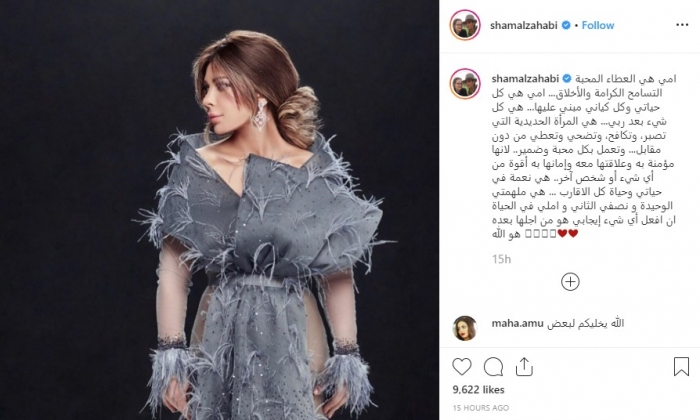Click the 15 HOURS AGO timestamp
This screenshot has height=420, width=700.
(480, 408)
